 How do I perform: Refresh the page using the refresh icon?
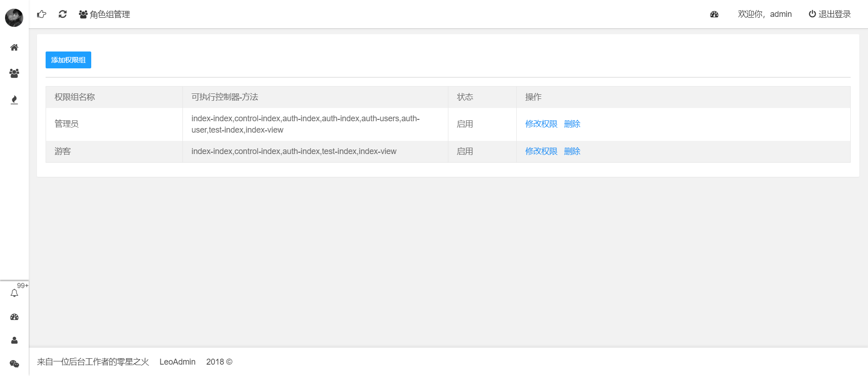tap(62, 14)
